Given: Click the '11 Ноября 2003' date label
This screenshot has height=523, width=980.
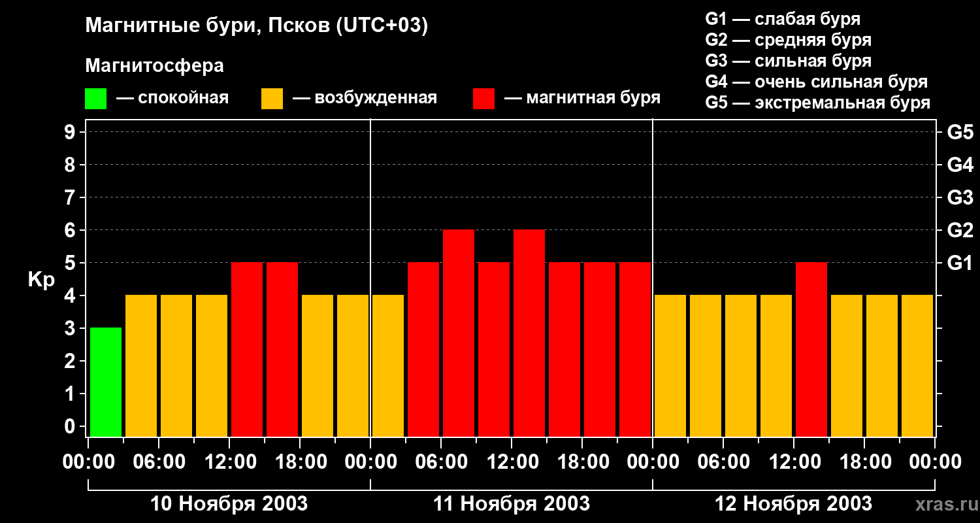Looking at the screenshot, I should [x=512, y=504].
